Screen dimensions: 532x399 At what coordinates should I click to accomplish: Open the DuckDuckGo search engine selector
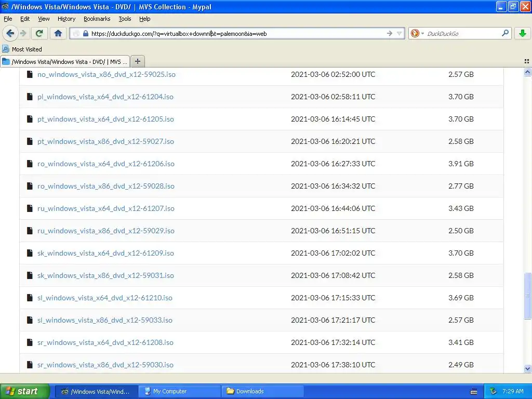417,33
